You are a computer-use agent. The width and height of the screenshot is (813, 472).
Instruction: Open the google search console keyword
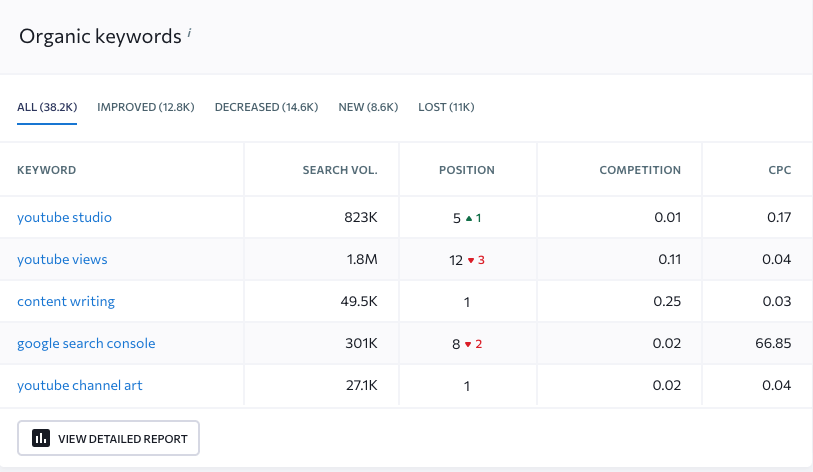pos(86,343)
